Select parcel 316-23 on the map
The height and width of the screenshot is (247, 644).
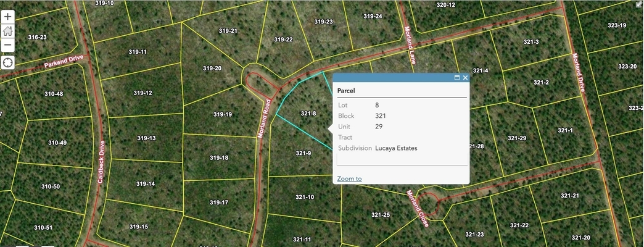click(x=37, y=37)
